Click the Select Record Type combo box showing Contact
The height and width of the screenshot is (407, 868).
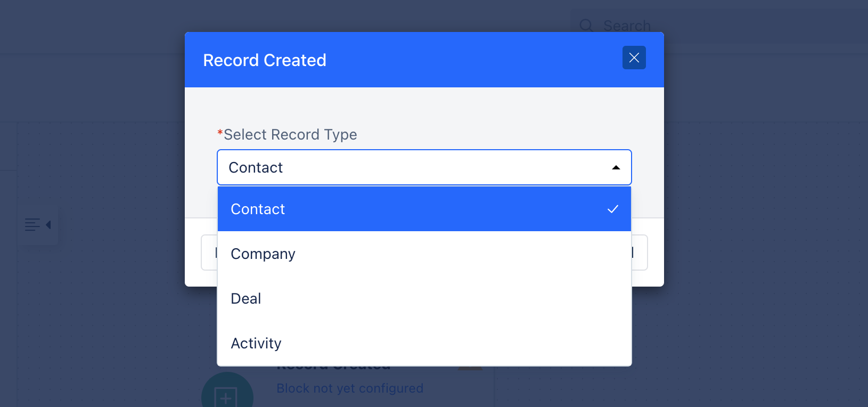pos(424,167)
